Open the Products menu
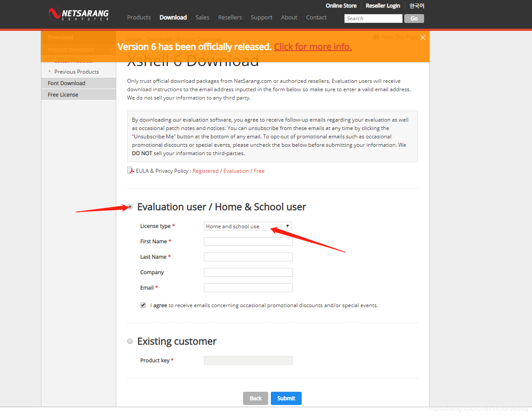The width and height of the screenshot is (532, 416). pyautogui.click(x=139, y=18)
